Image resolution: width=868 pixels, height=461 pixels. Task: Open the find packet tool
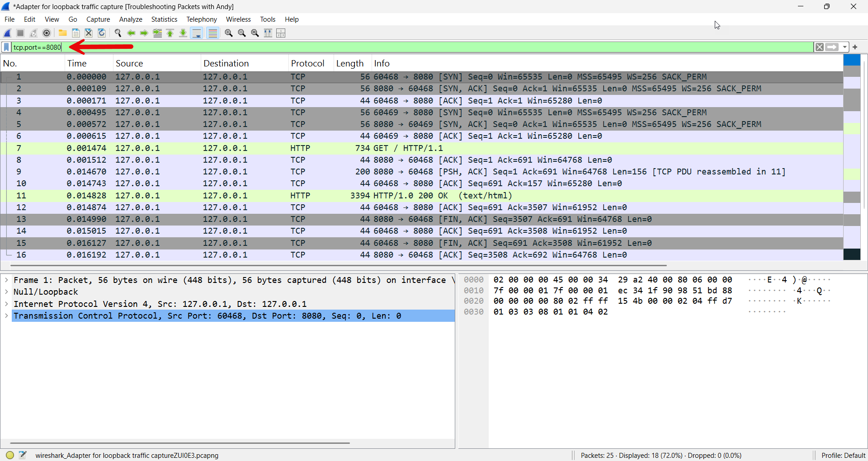118,33
